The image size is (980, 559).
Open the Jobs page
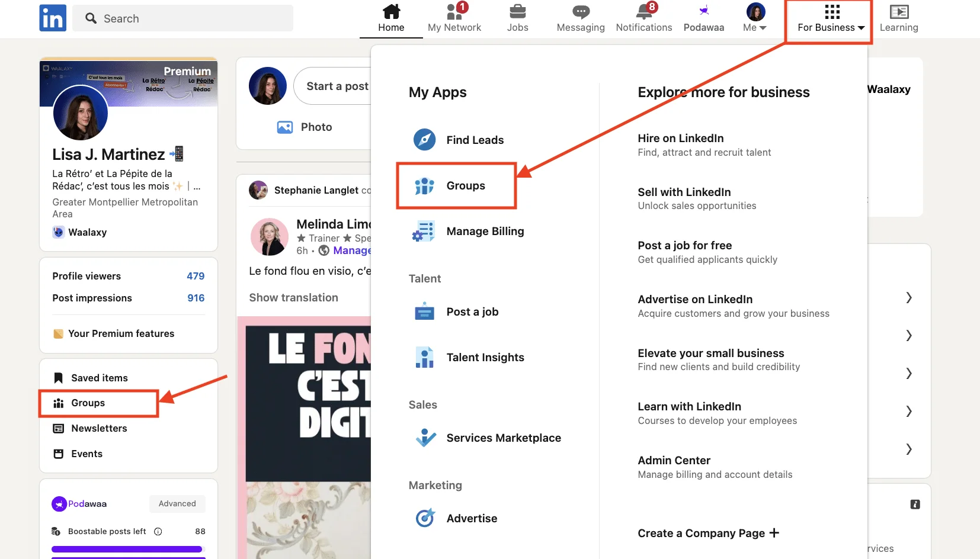517,18
